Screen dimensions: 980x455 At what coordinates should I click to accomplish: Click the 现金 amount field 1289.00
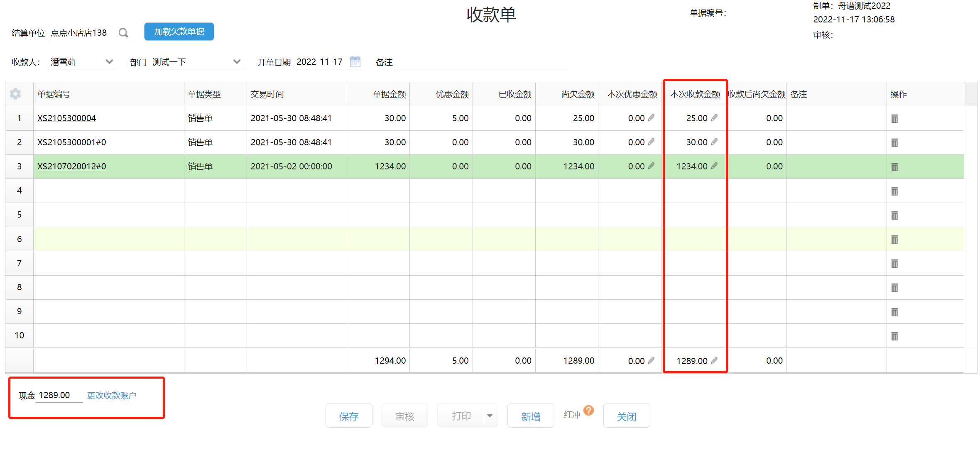[x=59, y=395]
